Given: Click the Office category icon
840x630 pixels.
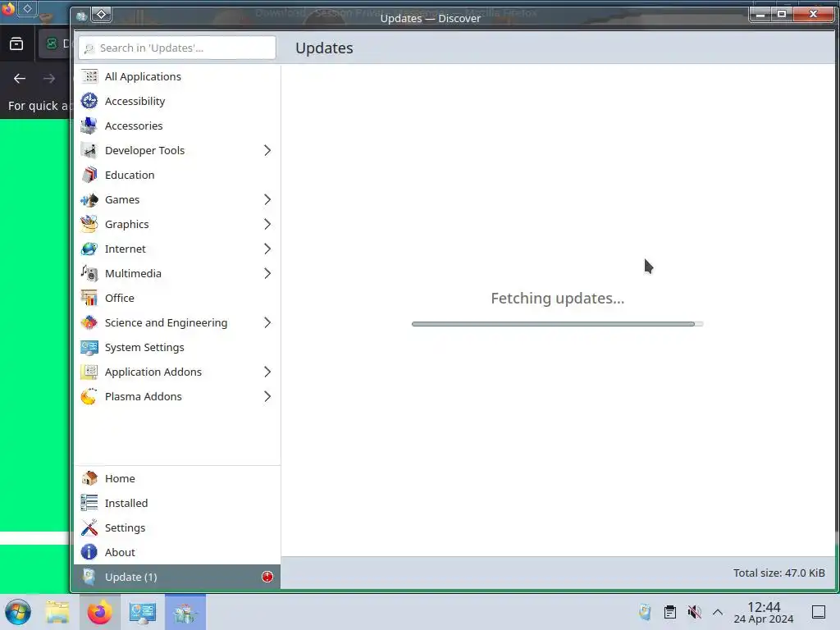Looking at the screenshot, I should (x=89, y=299).
